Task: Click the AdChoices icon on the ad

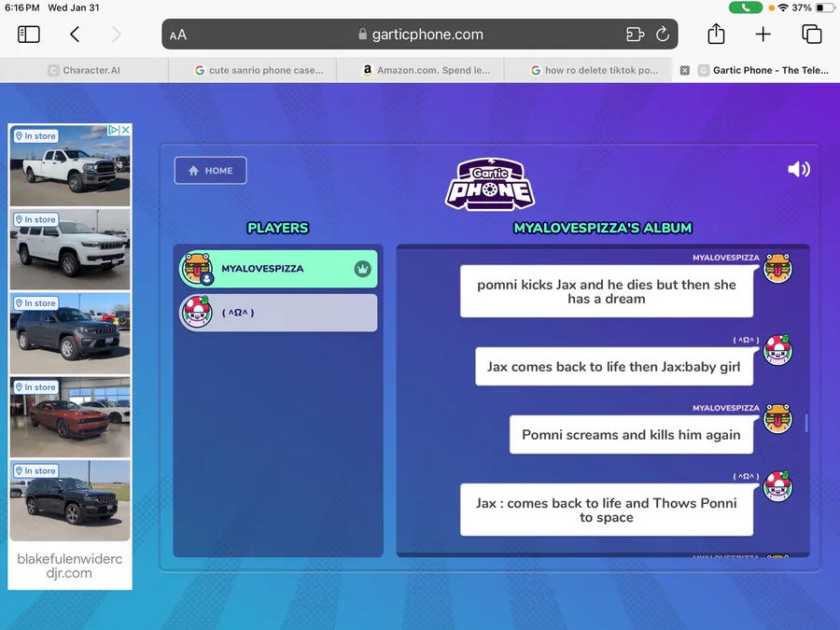Action: click(113, 130)
